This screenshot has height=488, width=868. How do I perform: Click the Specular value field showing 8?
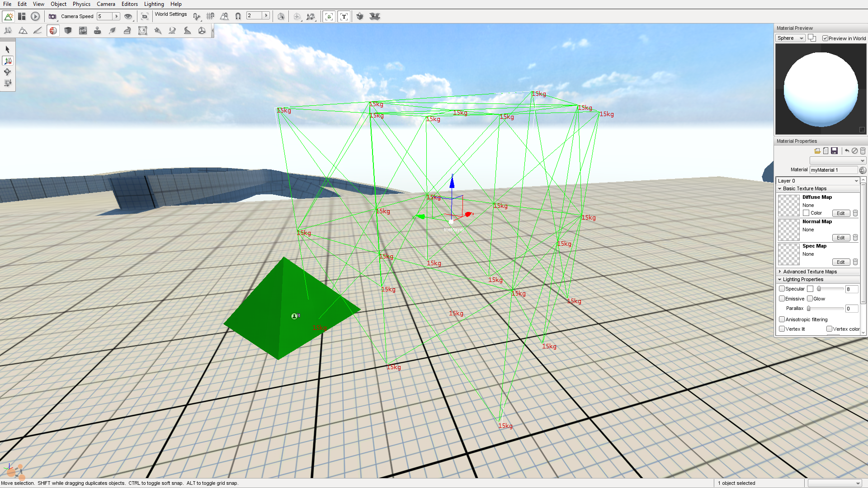tap(851, 289)
